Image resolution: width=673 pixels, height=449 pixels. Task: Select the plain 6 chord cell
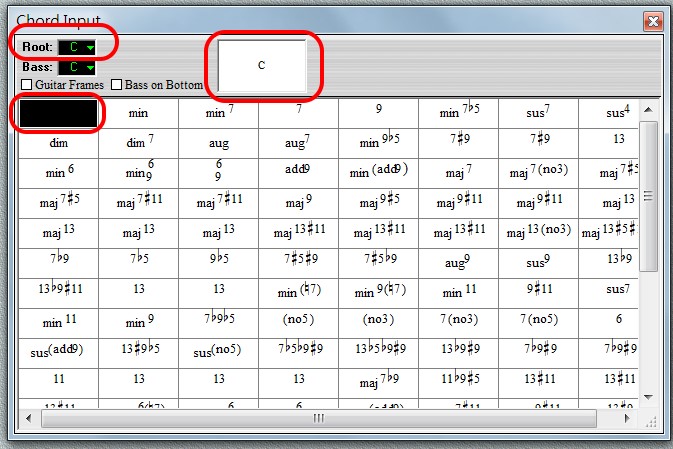click(x=609, y=324)
